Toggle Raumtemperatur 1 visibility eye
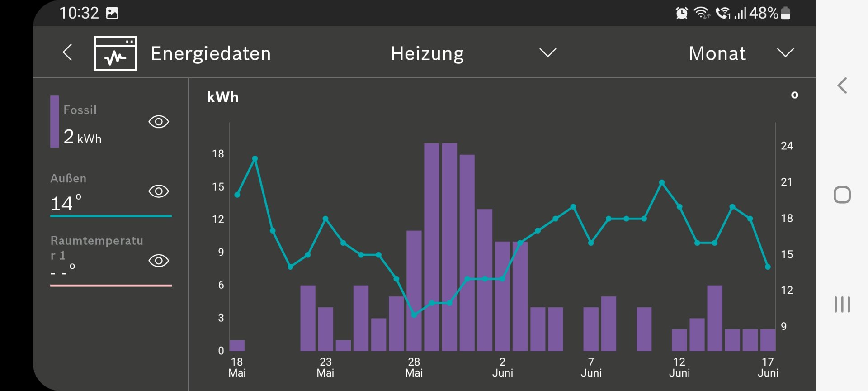 pyautogui.click(x=159, y=261)
